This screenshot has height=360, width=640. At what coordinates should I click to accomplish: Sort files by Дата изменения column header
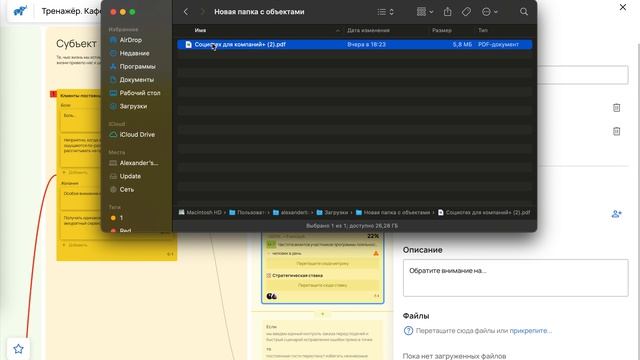pos(368,30)
